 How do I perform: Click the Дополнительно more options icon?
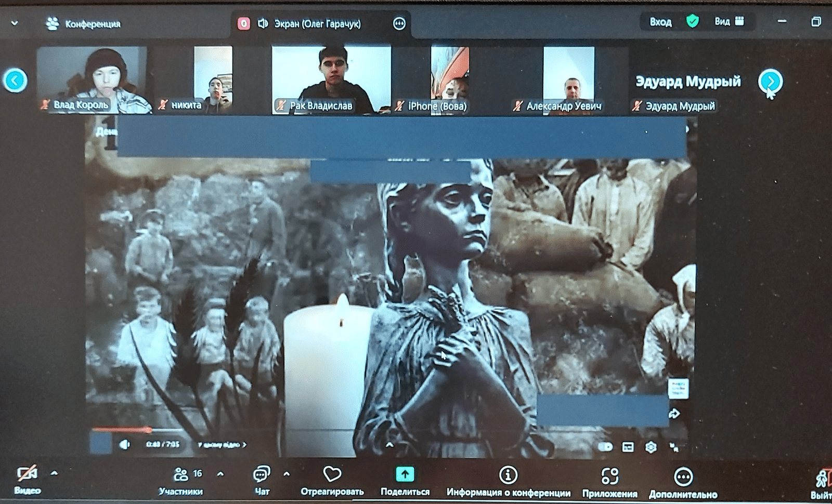tap(683, 476)
